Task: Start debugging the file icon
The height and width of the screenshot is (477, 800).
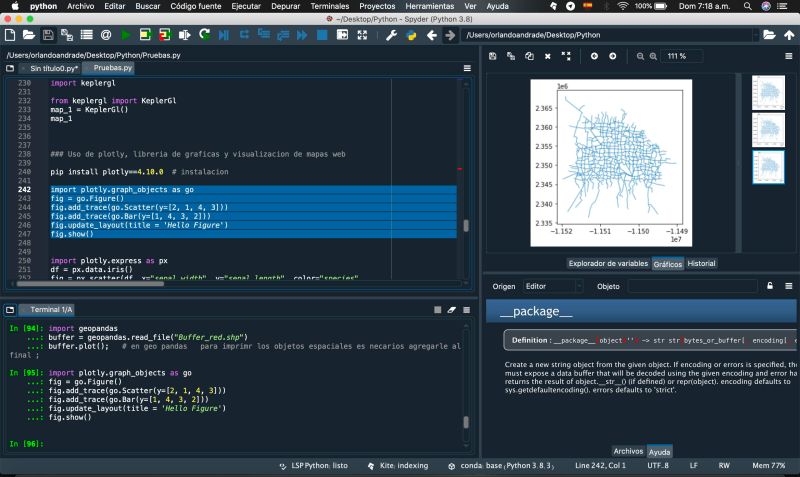Action: pos(223,35)
